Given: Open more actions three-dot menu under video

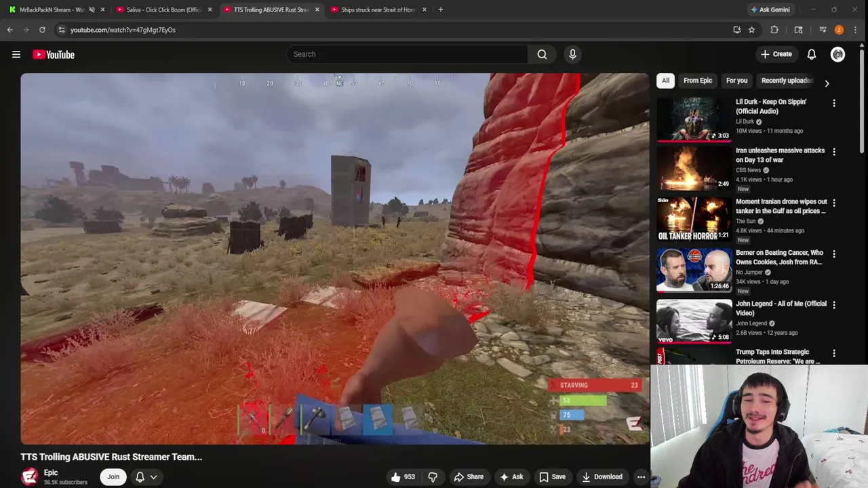Looking at the screenshot, I should (641, 477).
